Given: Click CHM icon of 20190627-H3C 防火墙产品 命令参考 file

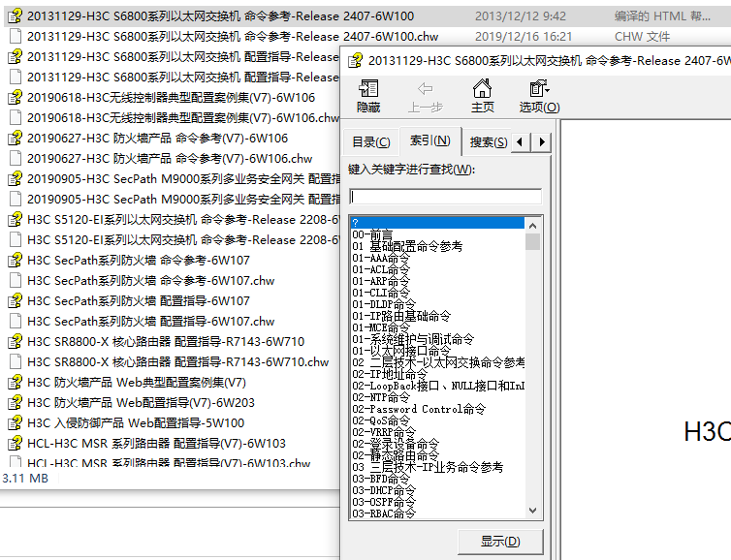Looking at the screenshot, I should pos(15,139).
